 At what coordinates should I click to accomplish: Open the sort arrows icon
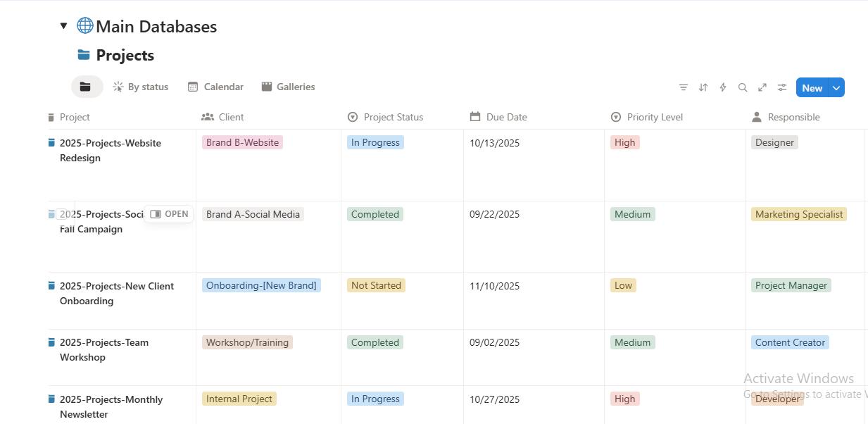click(703, 87)
